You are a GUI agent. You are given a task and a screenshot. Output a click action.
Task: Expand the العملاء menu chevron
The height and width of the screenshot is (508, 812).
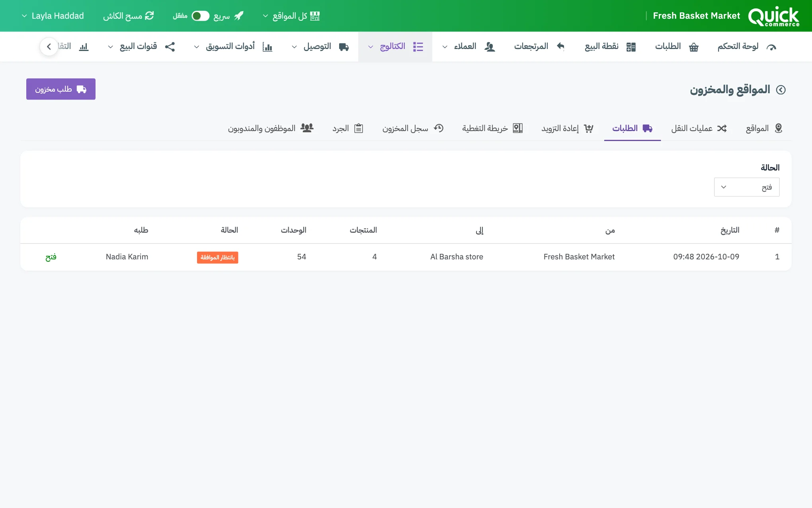point(445,47)
